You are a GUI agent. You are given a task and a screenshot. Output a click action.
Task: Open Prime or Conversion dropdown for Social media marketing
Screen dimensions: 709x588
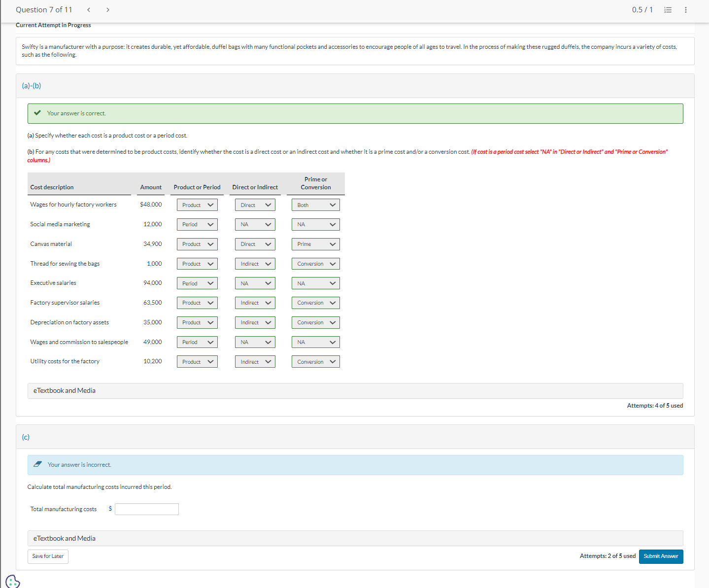tap(316, 224)
